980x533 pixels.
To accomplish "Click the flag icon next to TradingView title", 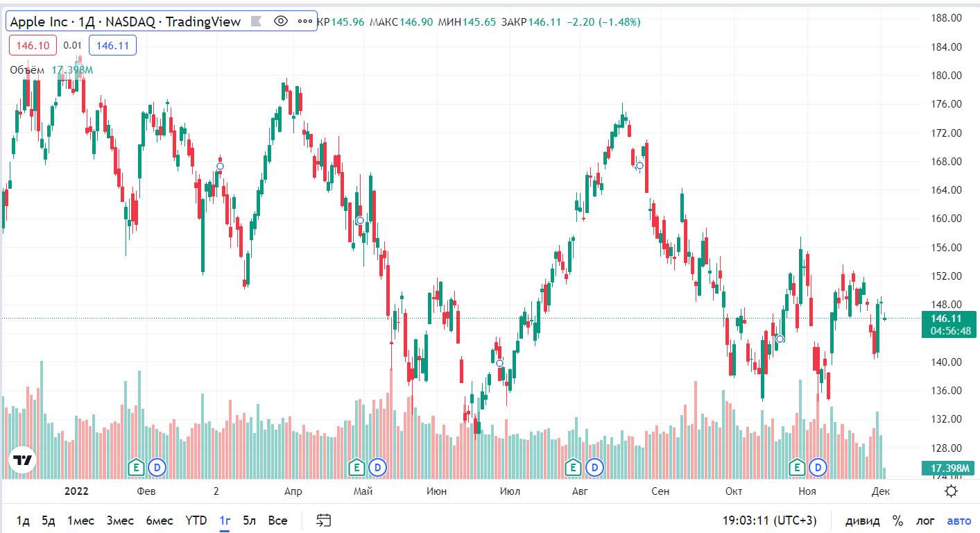I will 256,22.
